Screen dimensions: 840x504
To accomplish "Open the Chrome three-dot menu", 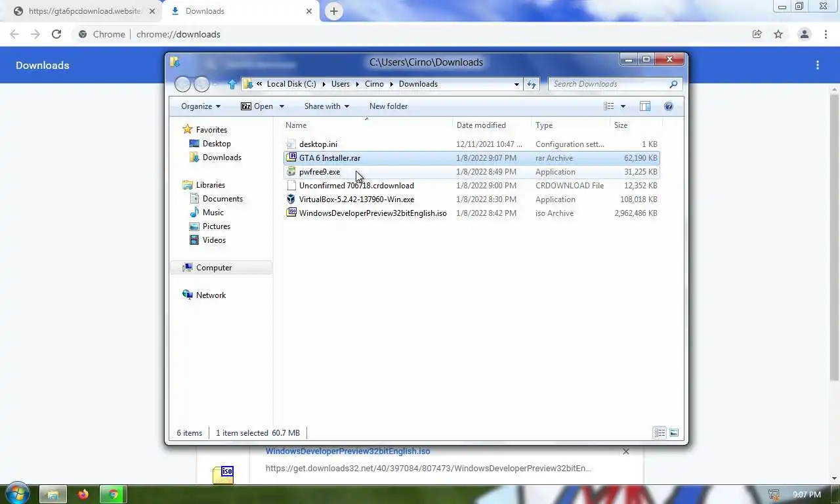I will click(x=826, y=34).
